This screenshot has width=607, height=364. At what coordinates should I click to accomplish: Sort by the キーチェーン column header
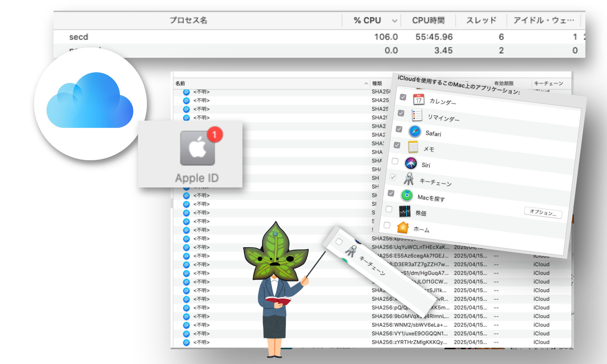point(548,83)
